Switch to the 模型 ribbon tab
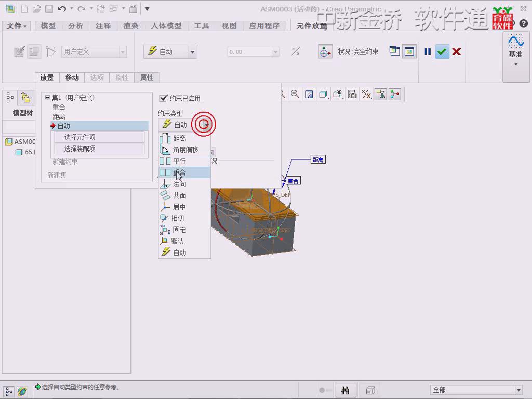 point(48,26)
